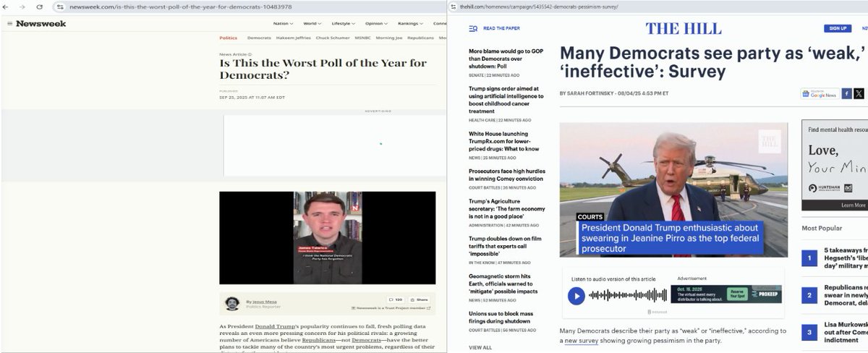The width and height of the screenshot is (868, 353).
Task: Click Learn More in Huntsman ad
Action: pyautogui.click(x=854, y=205)
